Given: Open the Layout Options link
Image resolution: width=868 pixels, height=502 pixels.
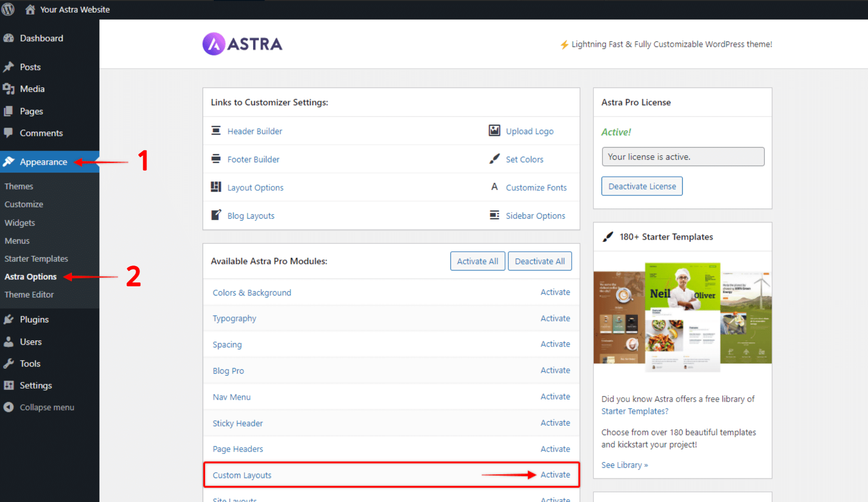Looking at the screenshot, I should pyautogui.click(x=255, y=187).
